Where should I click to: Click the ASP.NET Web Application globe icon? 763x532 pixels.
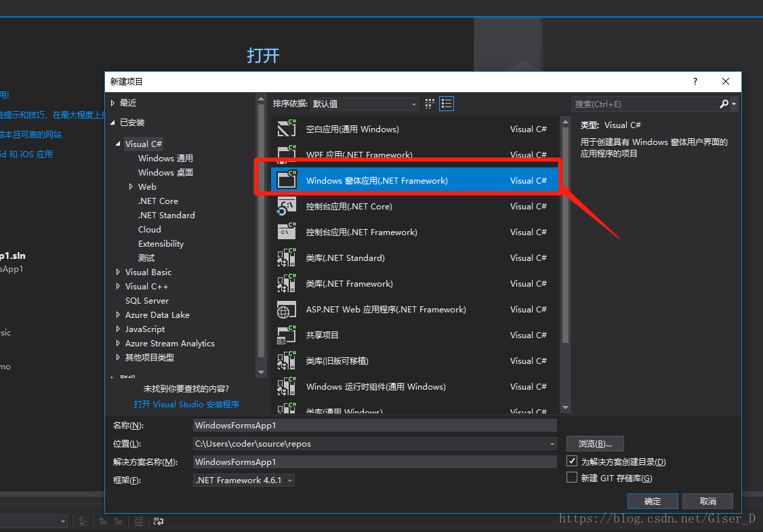[x=287, y=310]
